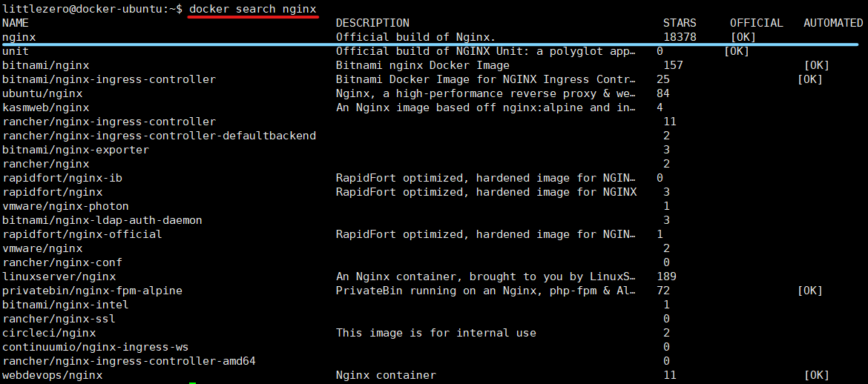Click the DESCRIPTION column header
This screenshot has width=868, height=384.
click(x=372, y=23)
